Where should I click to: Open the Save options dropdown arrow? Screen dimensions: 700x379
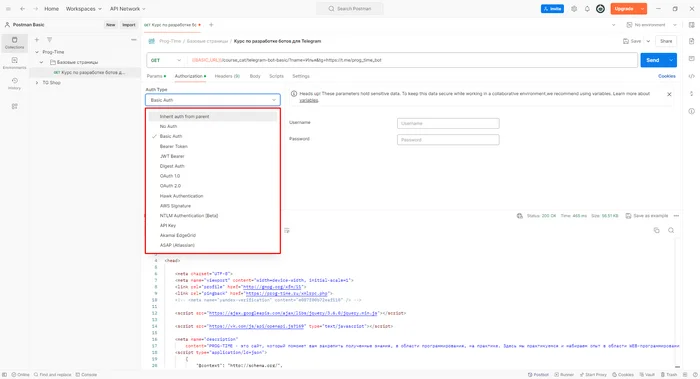(648, 41)
